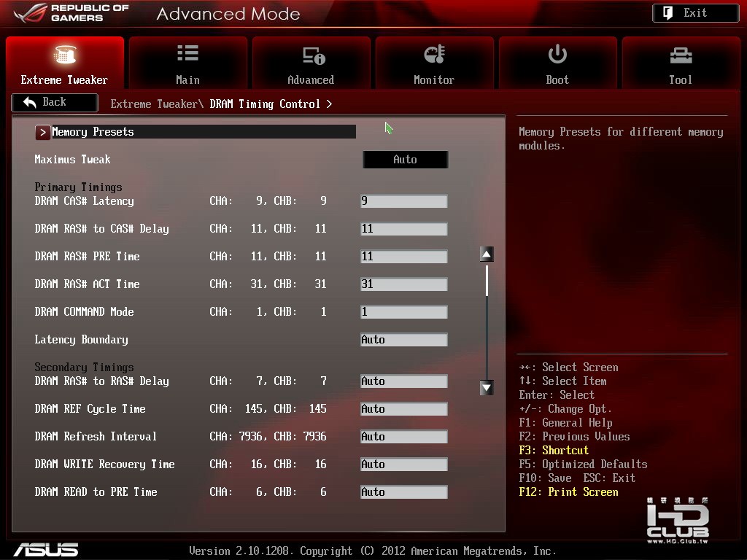Click the Exit button
This screenshot has width=747, height=560.
[695, 13]
